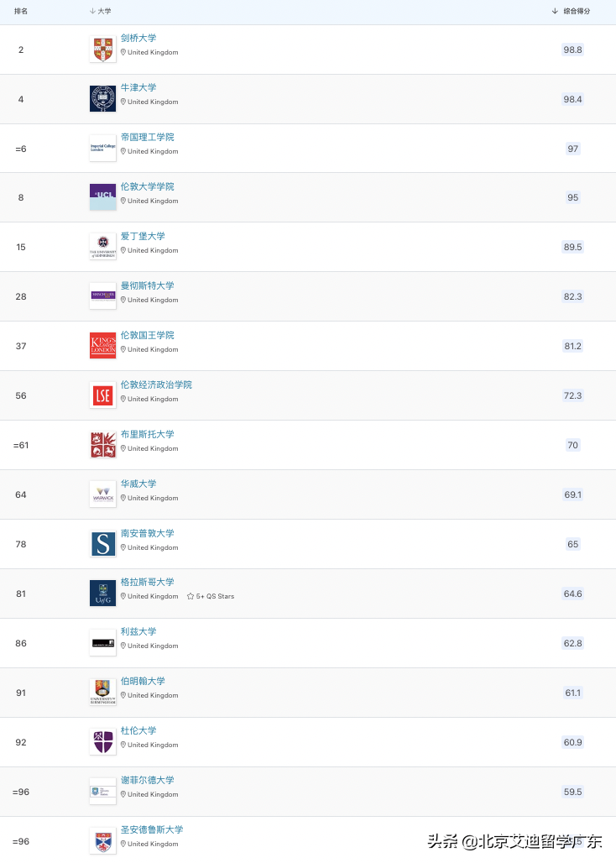This screenshot has height=863, width=616.
Task: Click the University of Leeds logo
Action: pos(102,643)
